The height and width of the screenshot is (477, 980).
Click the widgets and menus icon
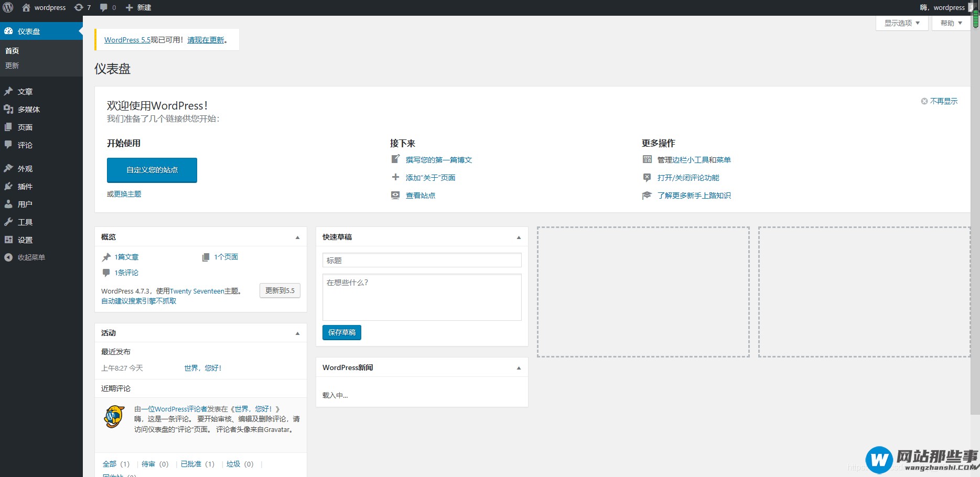647,159
